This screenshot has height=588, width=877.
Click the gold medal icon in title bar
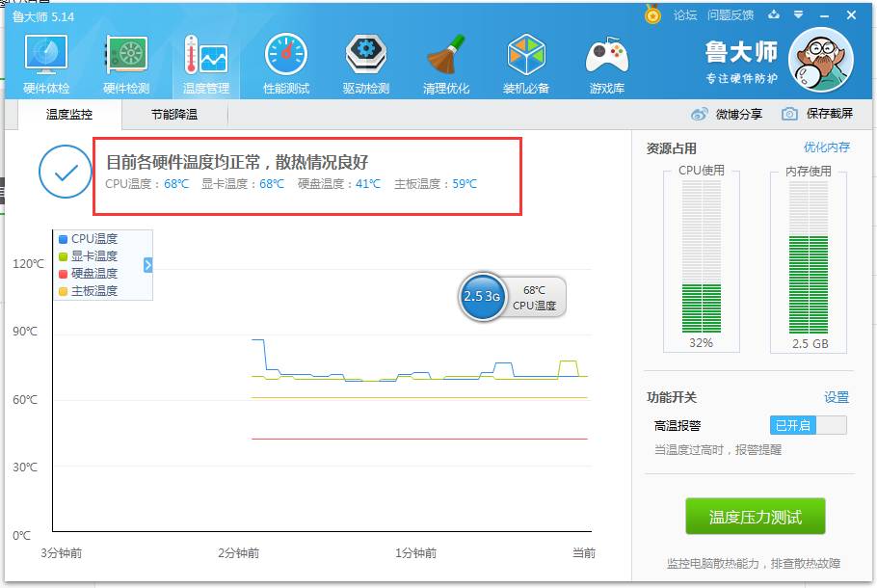click(x=652, y=14)
